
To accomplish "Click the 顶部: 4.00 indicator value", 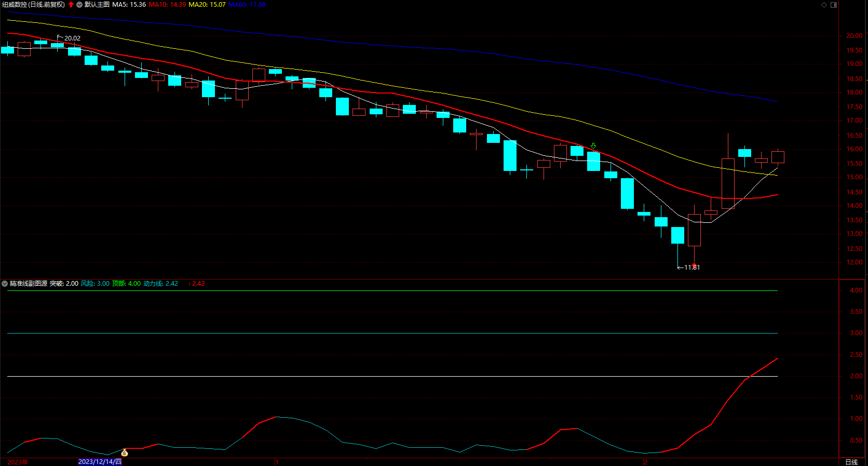I will click(126, 284).
